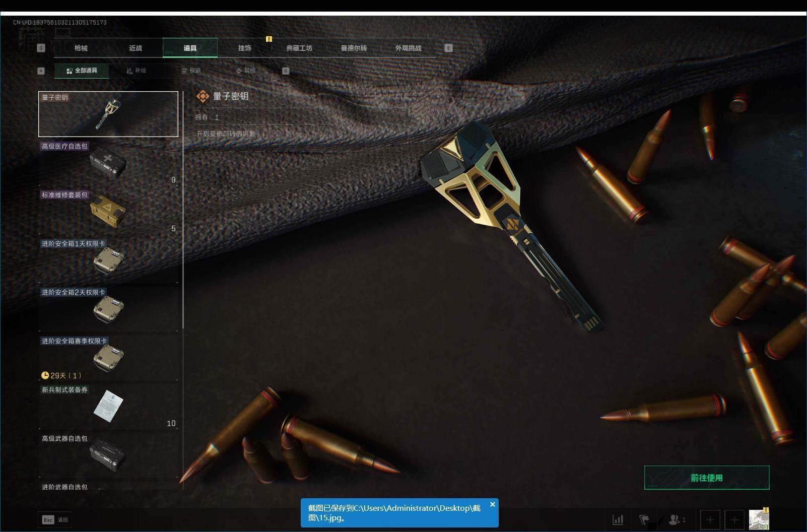The image size is (807, 532).
Task: Close the screenshot saved notification
Action: coord(493,504)
